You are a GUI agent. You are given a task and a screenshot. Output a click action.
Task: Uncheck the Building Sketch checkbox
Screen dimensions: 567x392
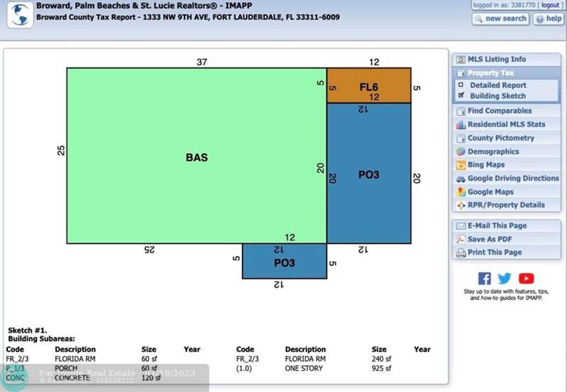(461, 95)
